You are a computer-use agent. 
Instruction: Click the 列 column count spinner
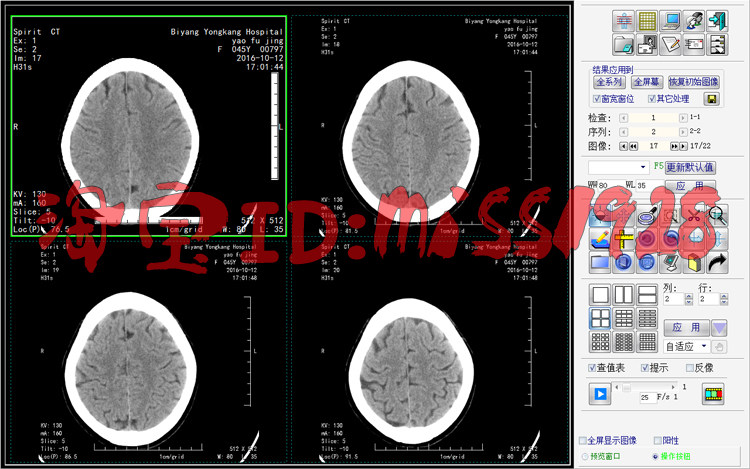[x=689, y=299]
